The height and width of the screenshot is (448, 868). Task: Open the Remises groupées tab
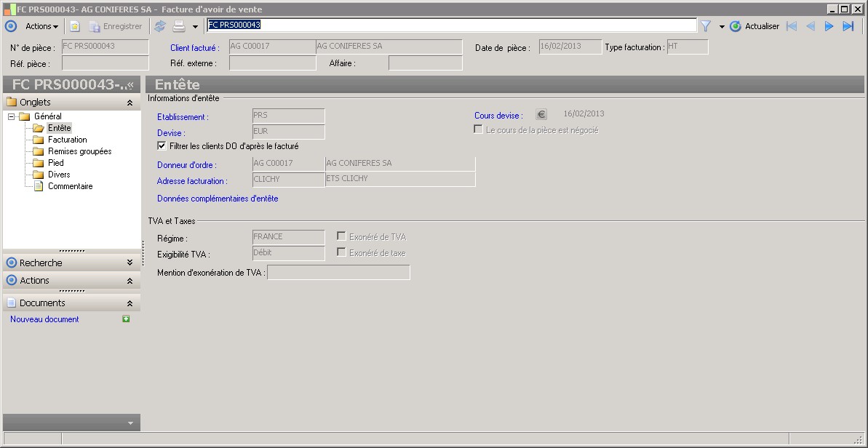click(80, 151)
